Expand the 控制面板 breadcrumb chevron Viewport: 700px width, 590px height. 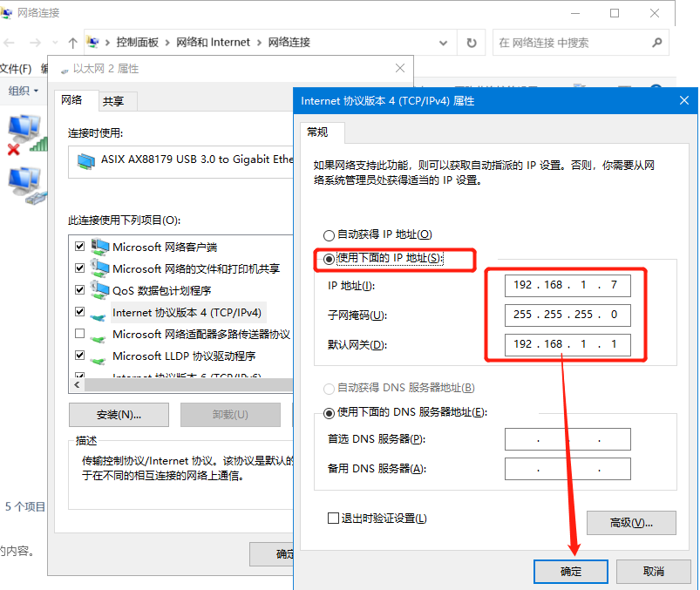[x=167, y=43]
